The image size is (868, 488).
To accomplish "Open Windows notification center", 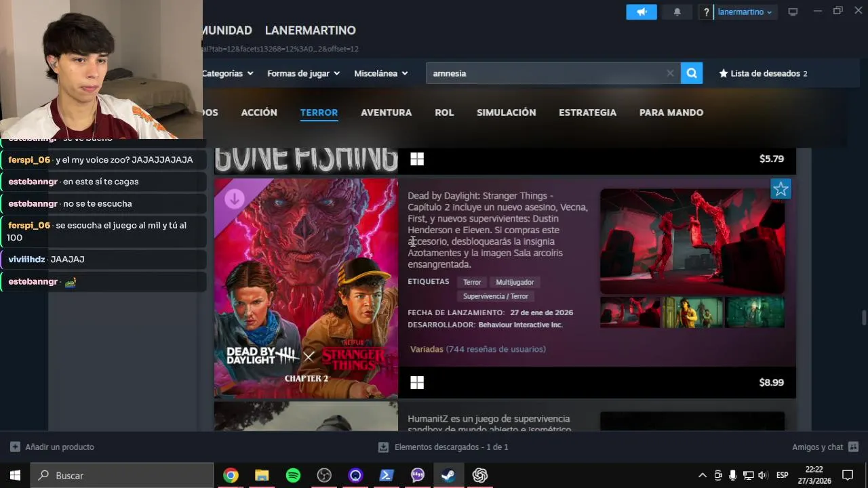I will point(848,475).
